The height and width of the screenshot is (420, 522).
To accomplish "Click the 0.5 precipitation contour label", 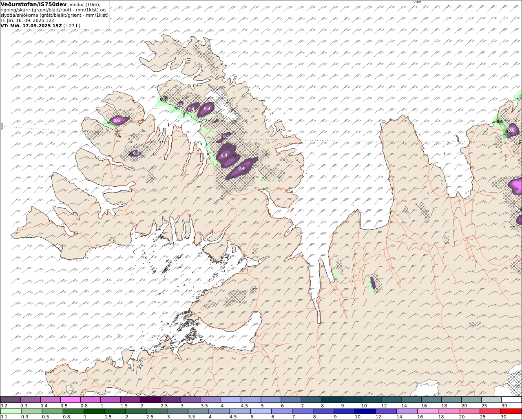I will point(117,120).
